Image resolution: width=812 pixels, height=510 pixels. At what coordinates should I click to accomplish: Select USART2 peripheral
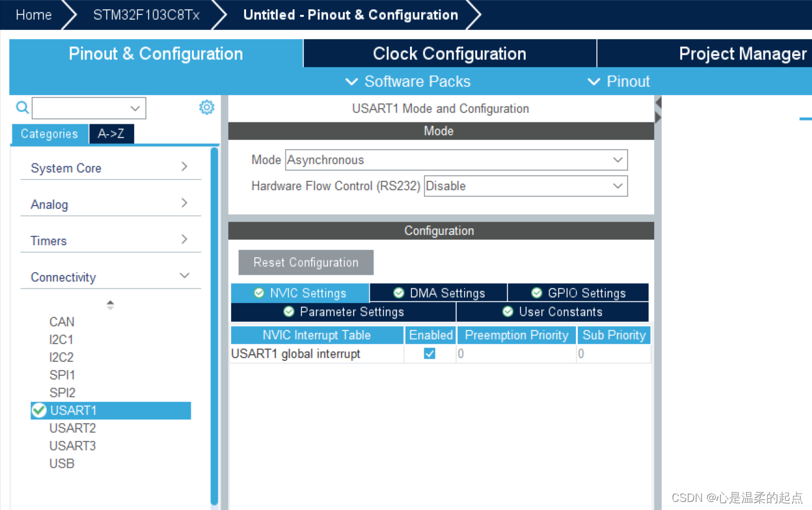coord(73,428)
